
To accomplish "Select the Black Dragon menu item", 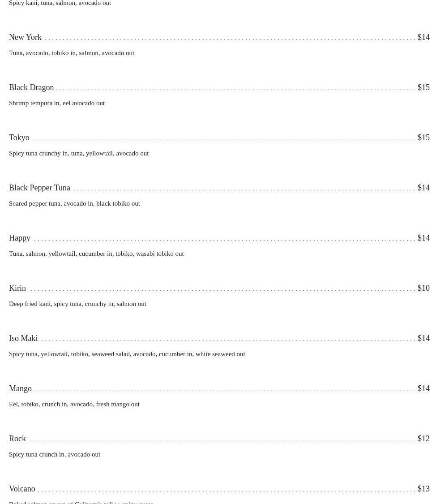I will 31,87.
